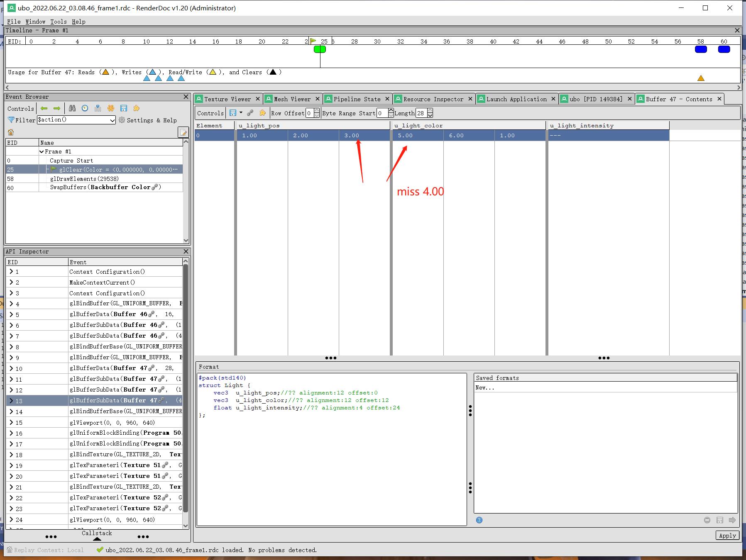The image size is (746, 560).
Task: Click the puzzle piece icon in buffer controls
Action: point(262,113)
